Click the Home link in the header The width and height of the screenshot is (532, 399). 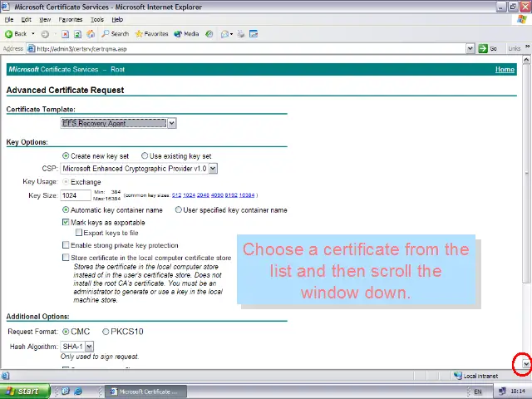click(x=505, y=70)
